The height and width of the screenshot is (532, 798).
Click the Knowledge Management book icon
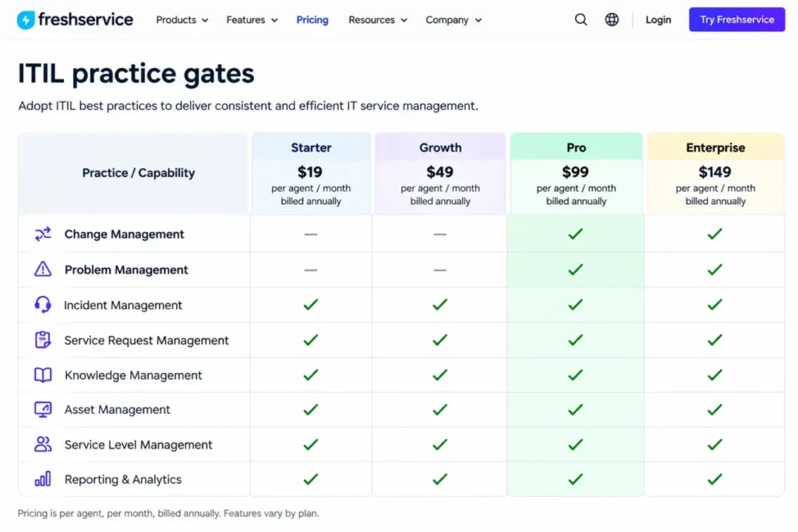(43, 375)
